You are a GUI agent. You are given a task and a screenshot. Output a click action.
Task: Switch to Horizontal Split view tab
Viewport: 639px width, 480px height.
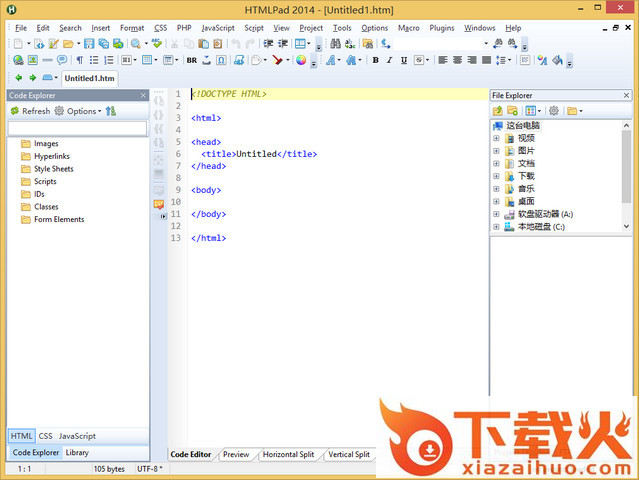pos(288,454)
